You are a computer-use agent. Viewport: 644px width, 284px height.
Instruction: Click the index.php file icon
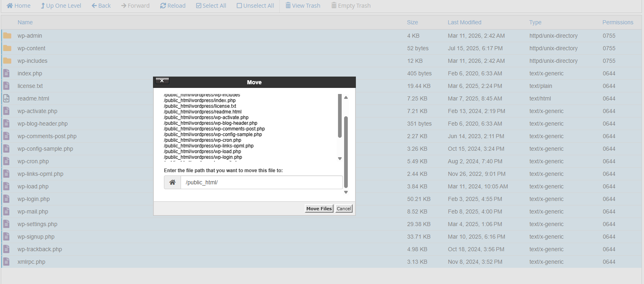tap(6, 73)
